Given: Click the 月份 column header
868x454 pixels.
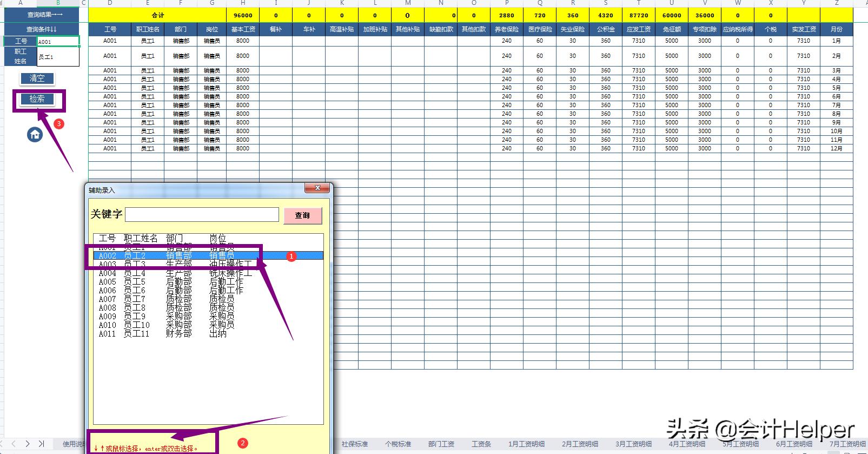Looking at the screenshot, I should (837, 29).
